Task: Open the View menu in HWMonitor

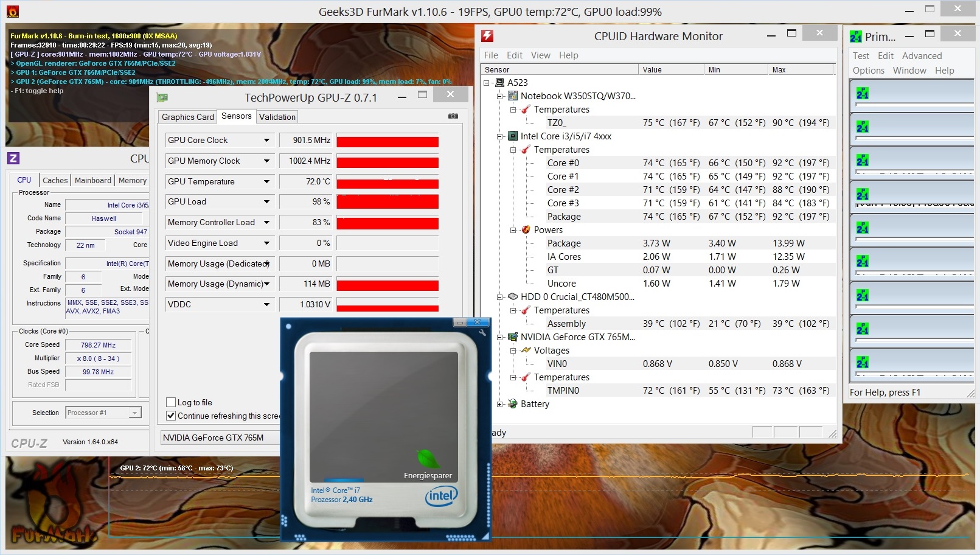Action: pos(541,55)
